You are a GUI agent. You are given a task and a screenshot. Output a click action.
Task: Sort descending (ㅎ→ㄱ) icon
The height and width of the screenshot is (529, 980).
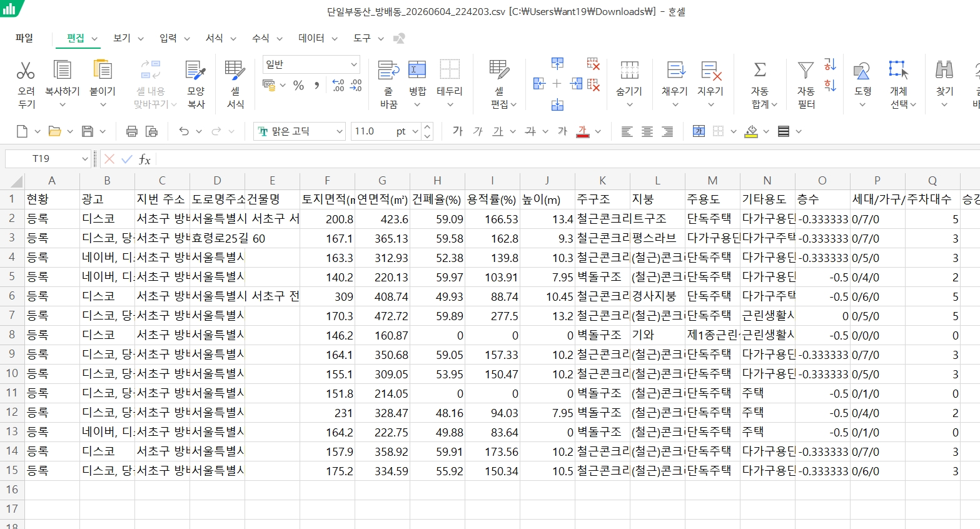pos(831,85)
